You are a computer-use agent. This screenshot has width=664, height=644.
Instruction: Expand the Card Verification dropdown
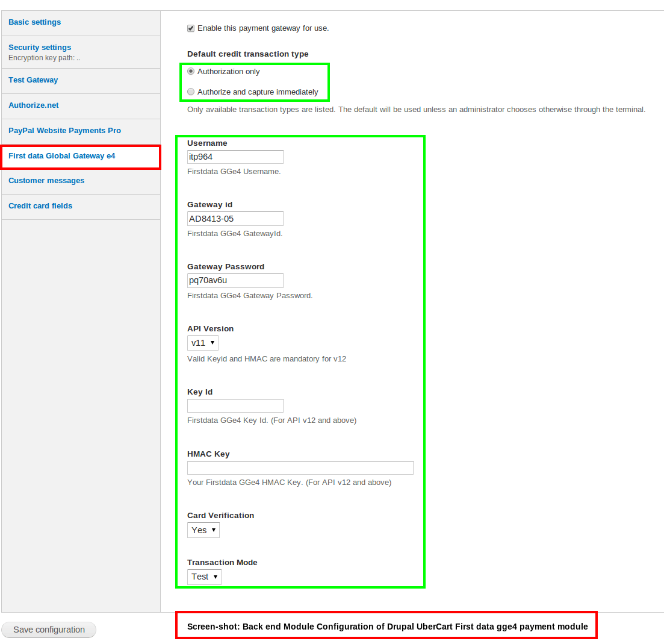point(203,530)
